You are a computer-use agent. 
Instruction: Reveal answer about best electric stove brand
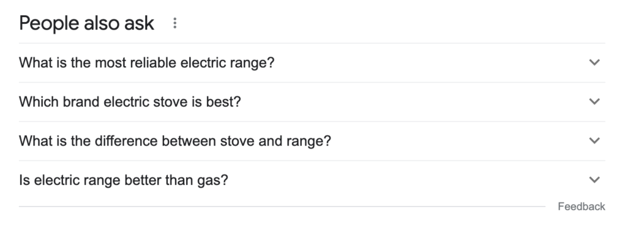click(312, 101)
